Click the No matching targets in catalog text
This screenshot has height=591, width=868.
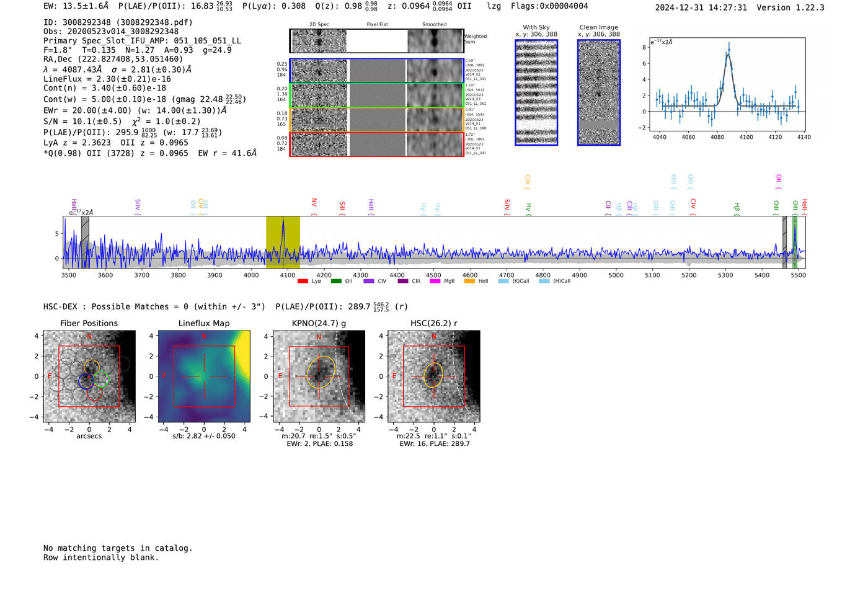pyautogui.click(x=118, y=548)
